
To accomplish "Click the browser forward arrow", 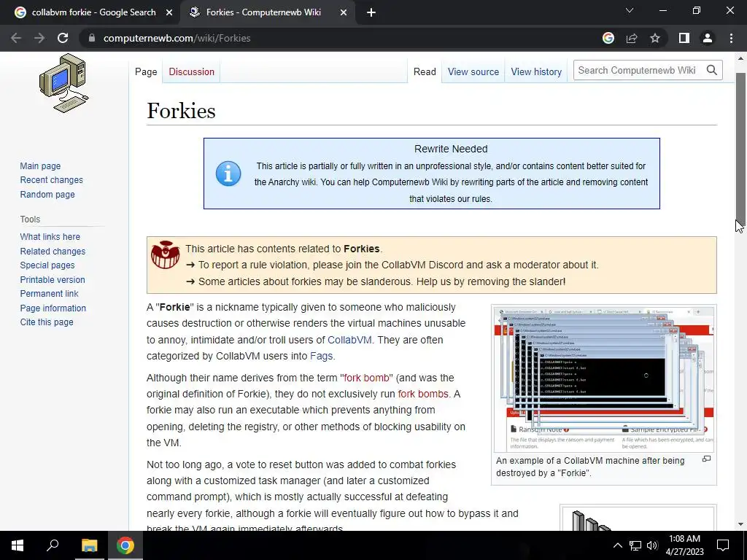I will click(x=39, y=38).
